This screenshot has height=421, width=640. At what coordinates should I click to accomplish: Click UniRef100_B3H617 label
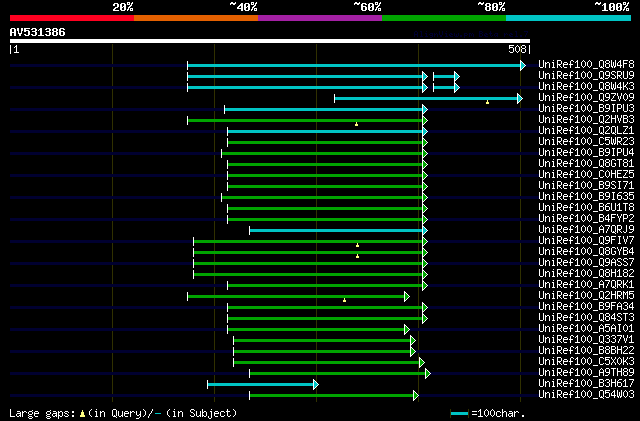pyautogui.click(x=586, y=384)
